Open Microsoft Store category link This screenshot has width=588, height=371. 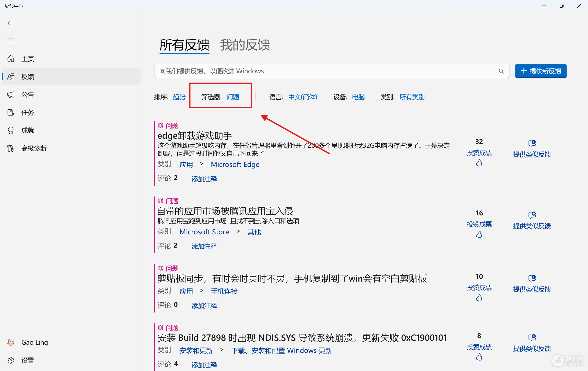pyautogui.click(x=204, y=232)
